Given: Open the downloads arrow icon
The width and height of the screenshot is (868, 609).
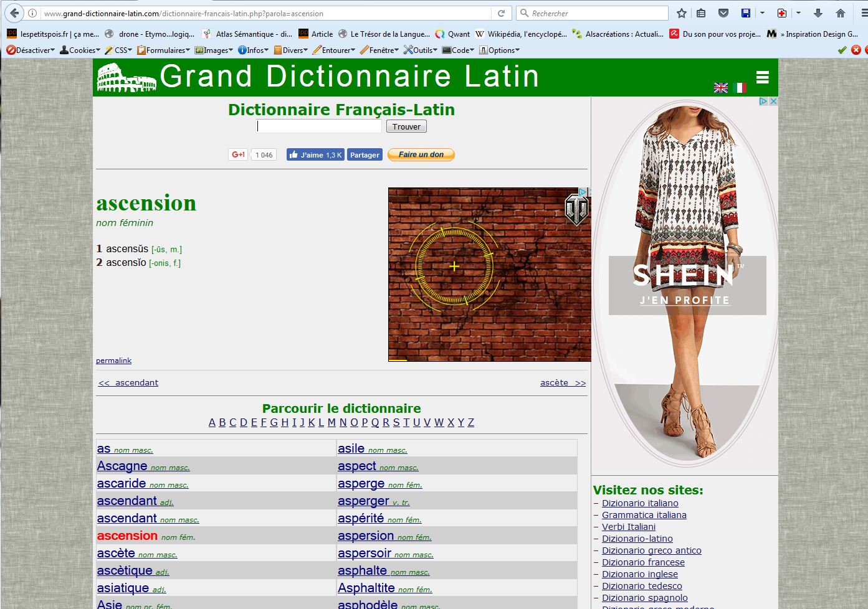Looking at the screenshot, I should click(x=818, y=13).
